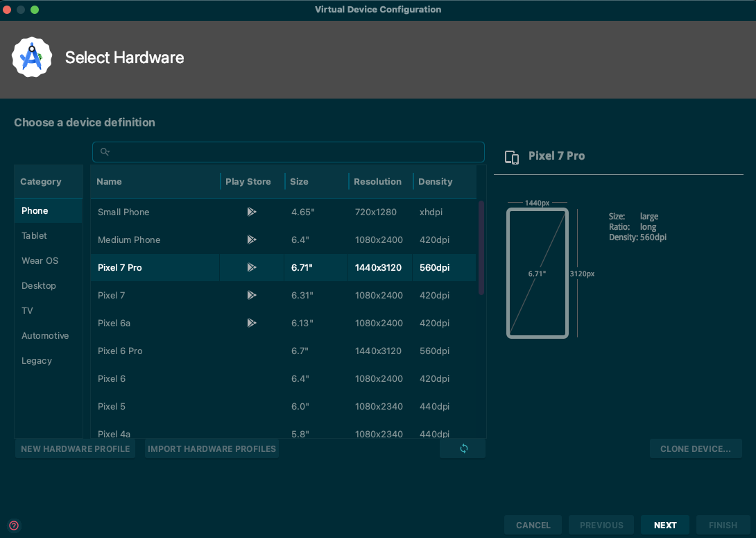The height and width of the screenshot is (538, 756).
Task: Select the Pixel 6 device row
Action: pos(284,379)
